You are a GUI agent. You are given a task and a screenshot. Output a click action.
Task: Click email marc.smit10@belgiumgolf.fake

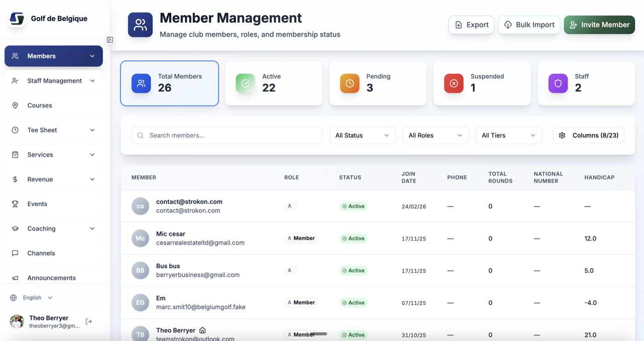(201, 307)
